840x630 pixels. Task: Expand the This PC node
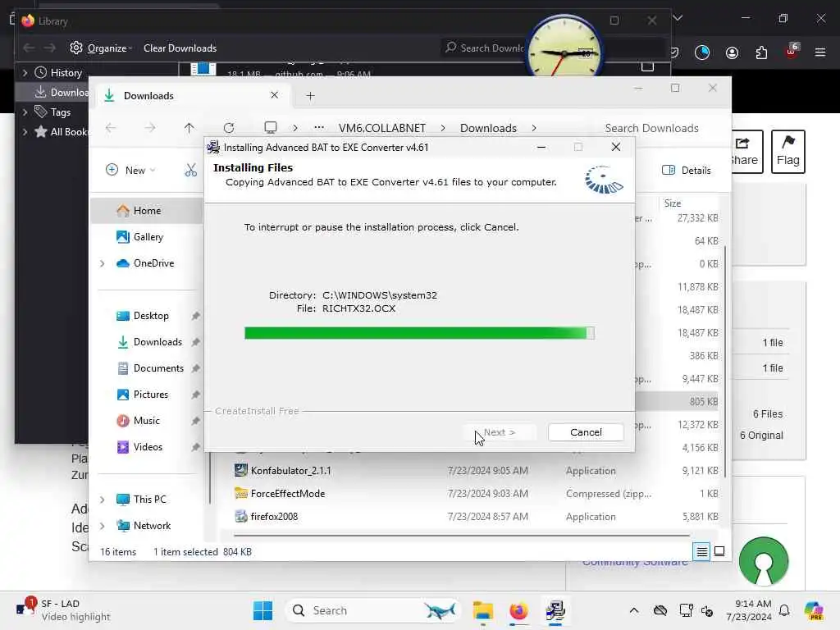(x=102, y=500)
